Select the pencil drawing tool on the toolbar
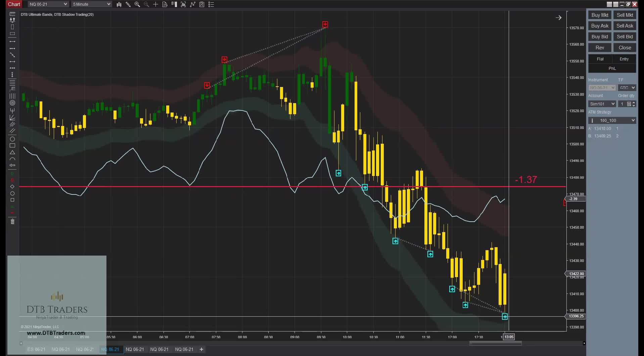Screen dimensions: 644x356 128,4
